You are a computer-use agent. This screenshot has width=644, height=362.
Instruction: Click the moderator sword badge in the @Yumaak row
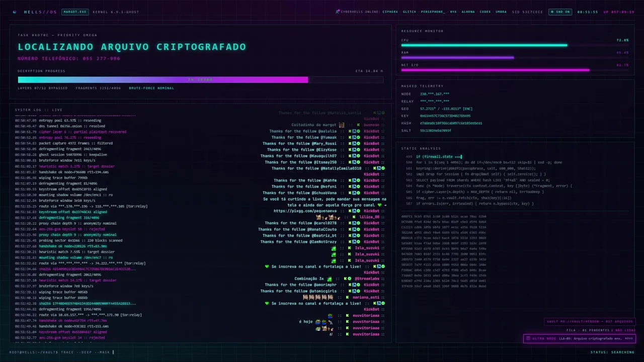coord(354,137)
